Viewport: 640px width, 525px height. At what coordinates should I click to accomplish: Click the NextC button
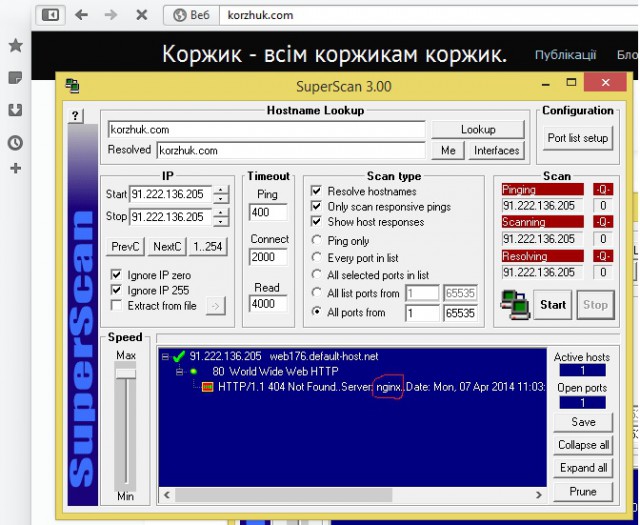(167, 247)
